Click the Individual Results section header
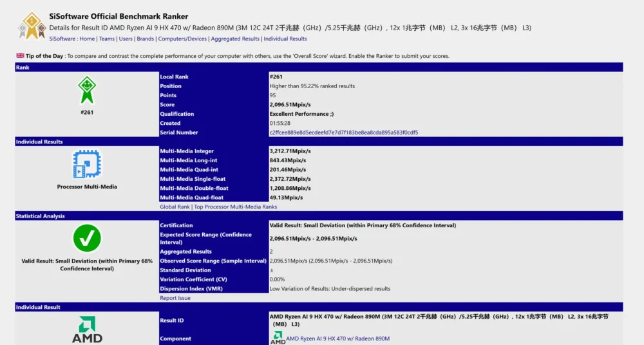 319,142
